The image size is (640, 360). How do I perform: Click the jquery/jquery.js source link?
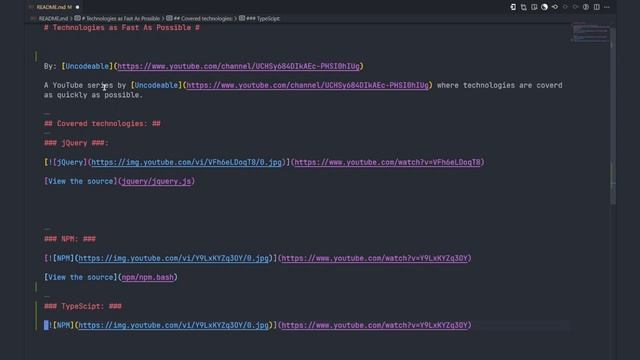click(x=156, y=181)
